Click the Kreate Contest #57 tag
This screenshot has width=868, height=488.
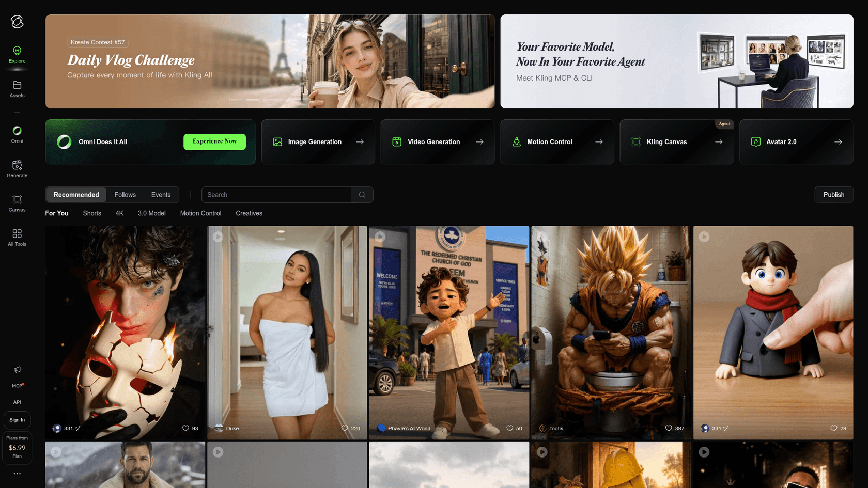coord(98,42)
